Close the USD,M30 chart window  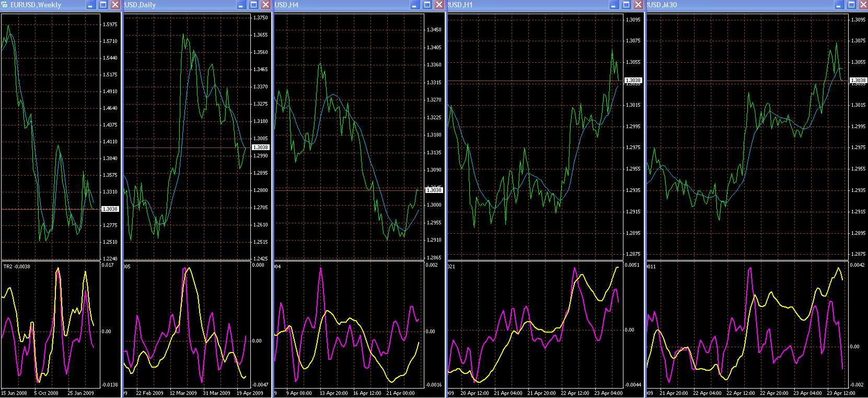pos(863,5)
